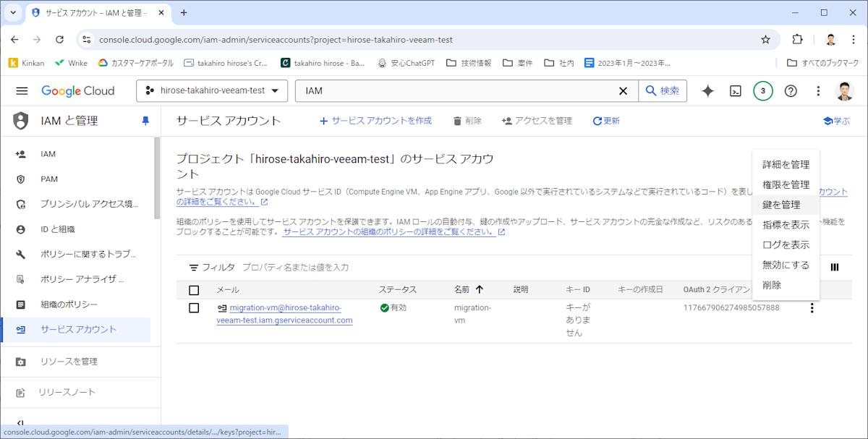Open the Gemini AI sparkle icon
This screenshot has width=868, height=439.
(708, 91)
